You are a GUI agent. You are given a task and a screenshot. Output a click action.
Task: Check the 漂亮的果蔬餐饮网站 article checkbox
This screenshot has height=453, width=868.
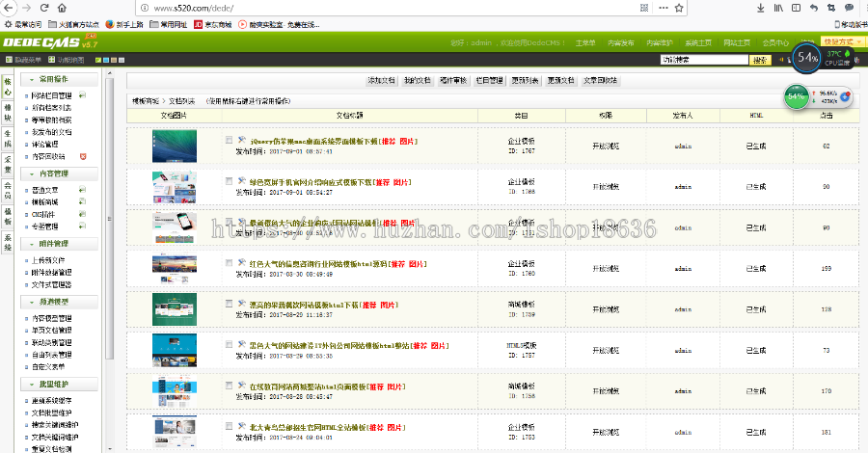(x=229, y=305)
